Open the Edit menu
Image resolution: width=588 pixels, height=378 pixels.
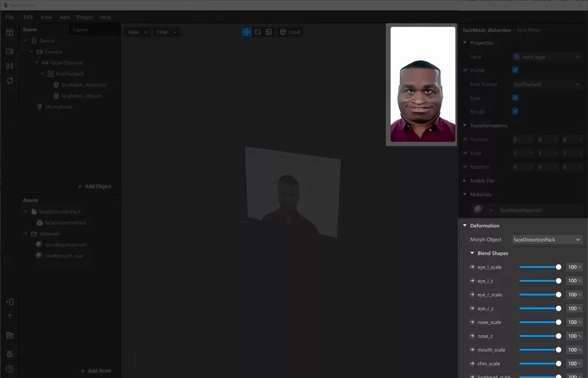point(27,17)
